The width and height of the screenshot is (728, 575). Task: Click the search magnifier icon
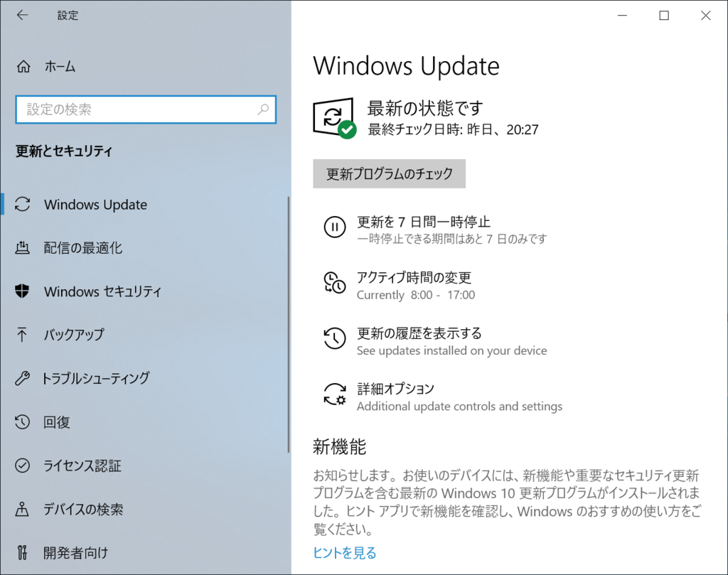pyautogui.click(x=263, y=109)
